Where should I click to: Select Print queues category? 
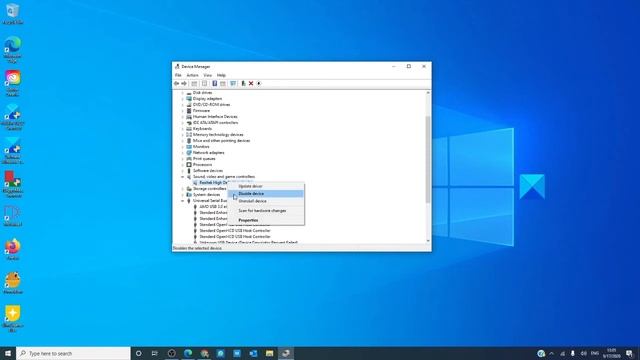204,158
